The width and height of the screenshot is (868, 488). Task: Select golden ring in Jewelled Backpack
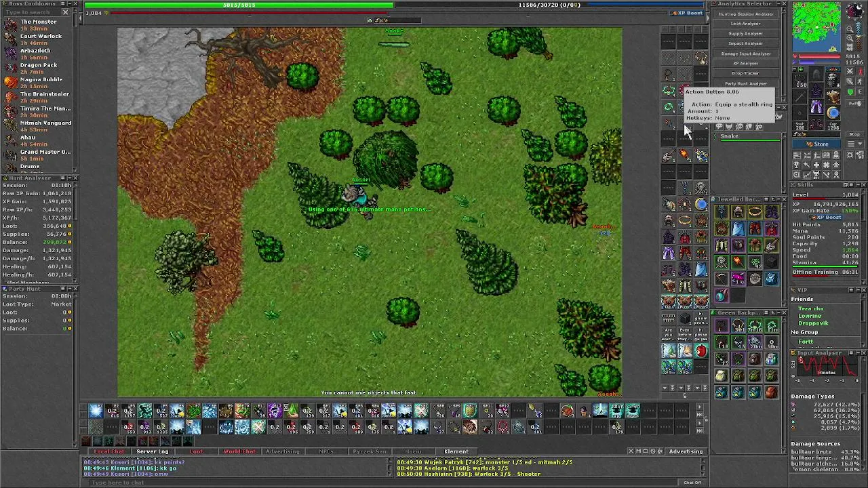pyautogui.click(x=755, y=211)
